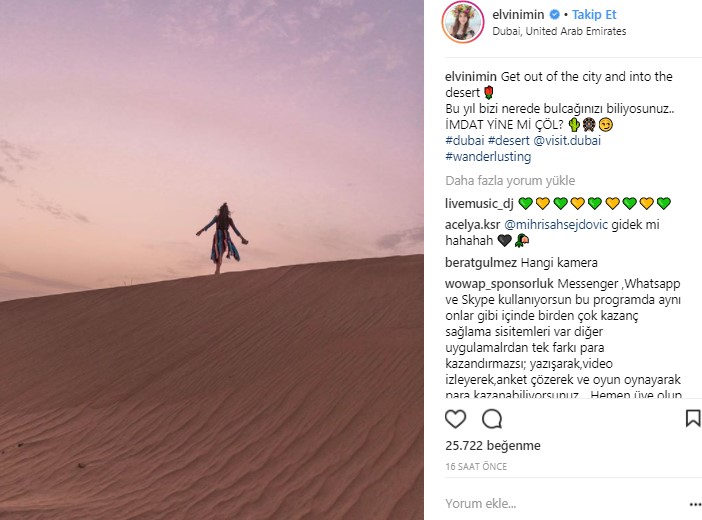Open livemusic_dj commenter profile
This screenshot has height=520, width=702.
point(479,204)
